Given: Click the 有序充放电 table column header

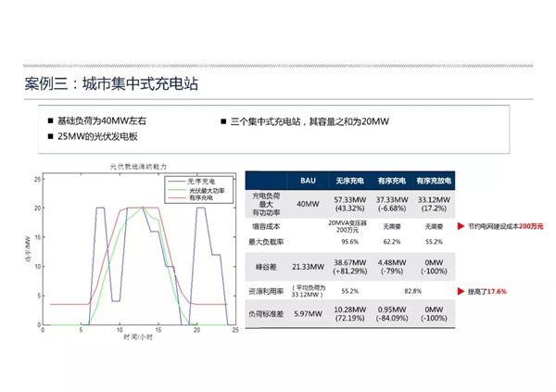Looking at the screenshot, I should coord(432,180).
